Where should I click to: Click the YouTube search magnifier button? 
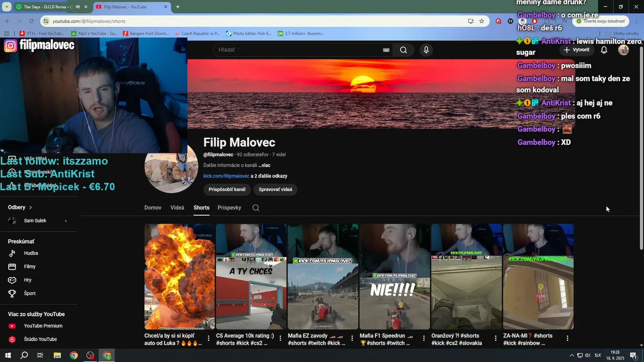pyautogui.click(x=404, y=50)
